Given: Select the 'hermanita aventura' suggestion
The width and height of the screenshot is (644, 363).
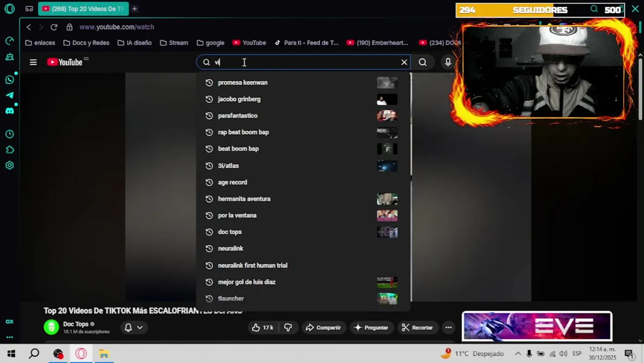Looking at the screenshot, I should tap(303, 199).
